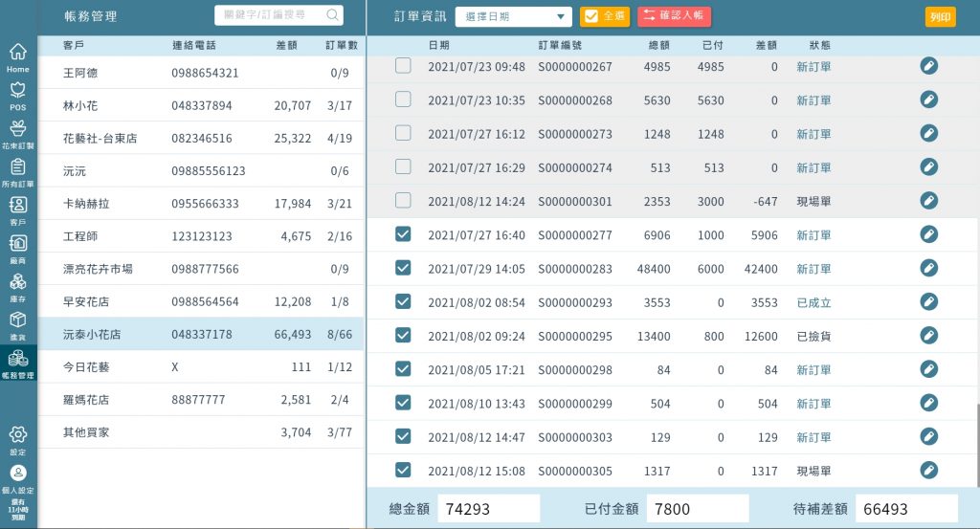Image resolution: width=980 pixels, height=529 pixels.
Task: Edit order S0000000298 with pencil icon
Action: tap(928, 369)
